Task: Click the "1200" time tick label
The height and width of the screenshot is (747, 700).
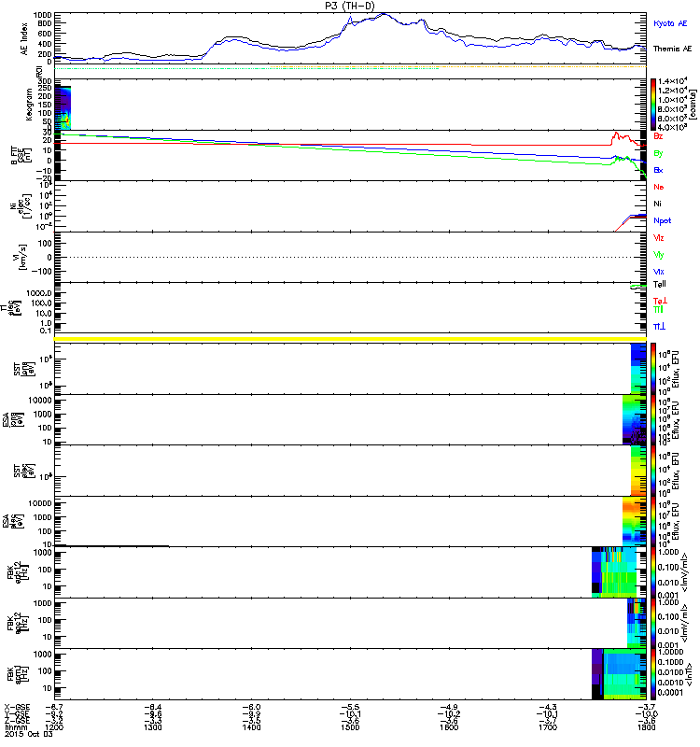Action: (54, 727)
